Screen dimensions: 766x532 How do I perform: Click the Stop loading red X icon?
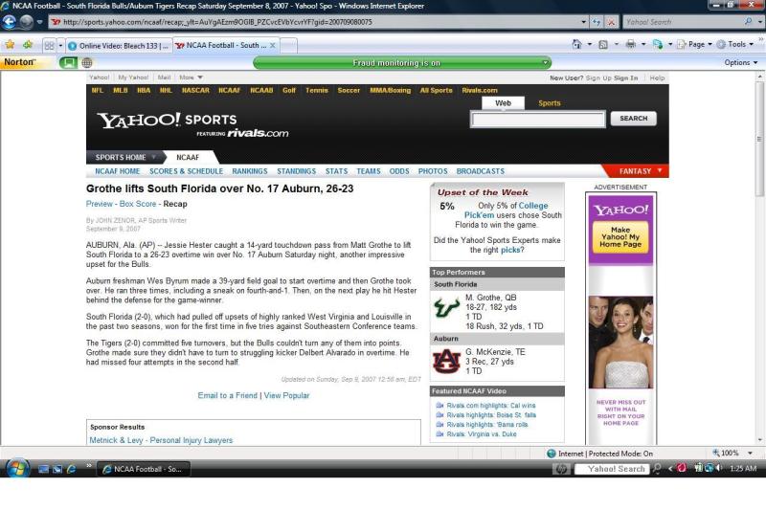611,22
